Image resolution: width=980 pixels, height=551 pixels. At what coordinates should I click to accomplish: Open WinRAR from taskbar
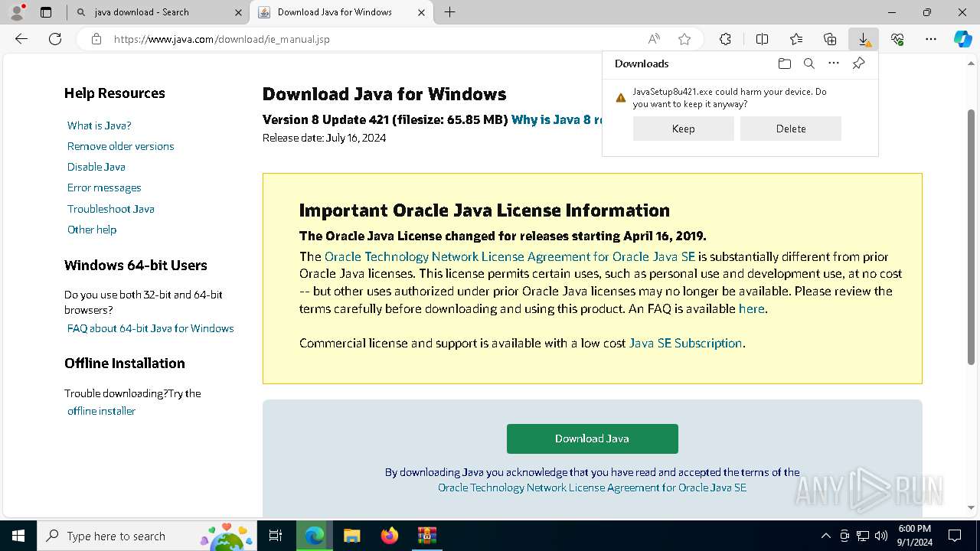[426, 536]
